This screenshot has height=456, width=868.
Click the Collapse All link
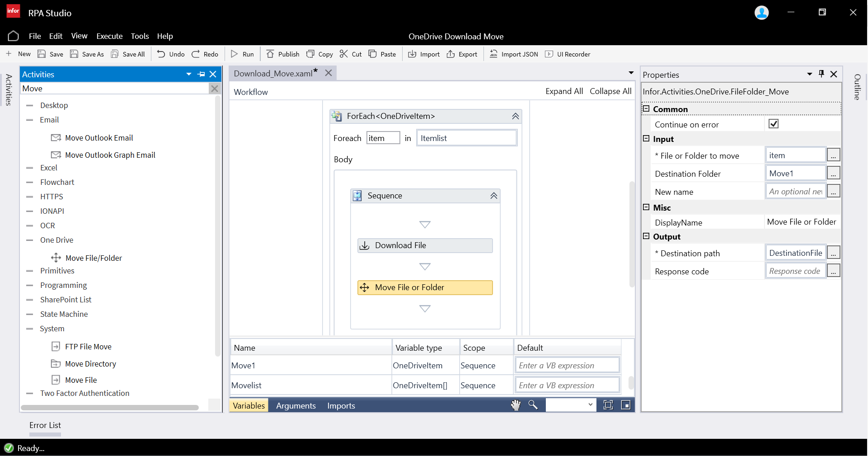click(x=610, y=91)
